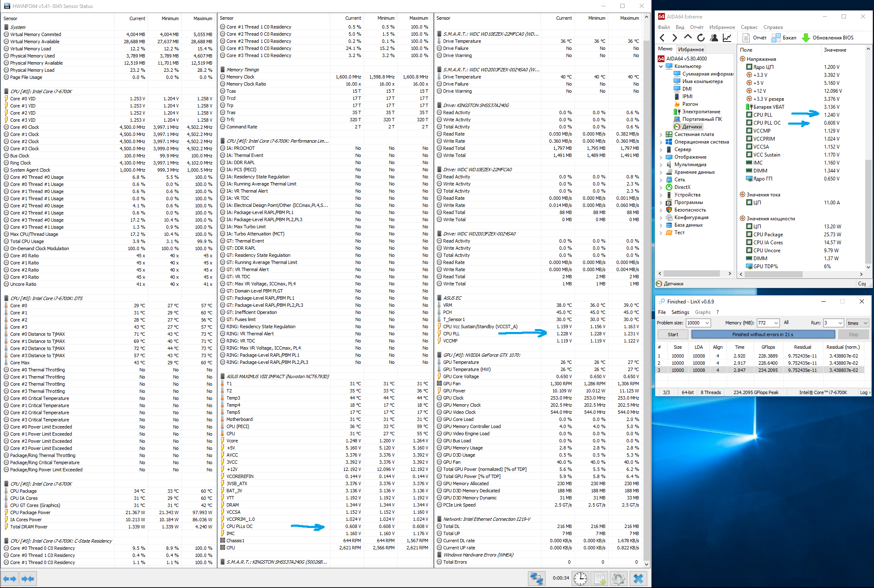
Task: Click the HWiNFO reset clock icon
Action: (x=580, y=579)
